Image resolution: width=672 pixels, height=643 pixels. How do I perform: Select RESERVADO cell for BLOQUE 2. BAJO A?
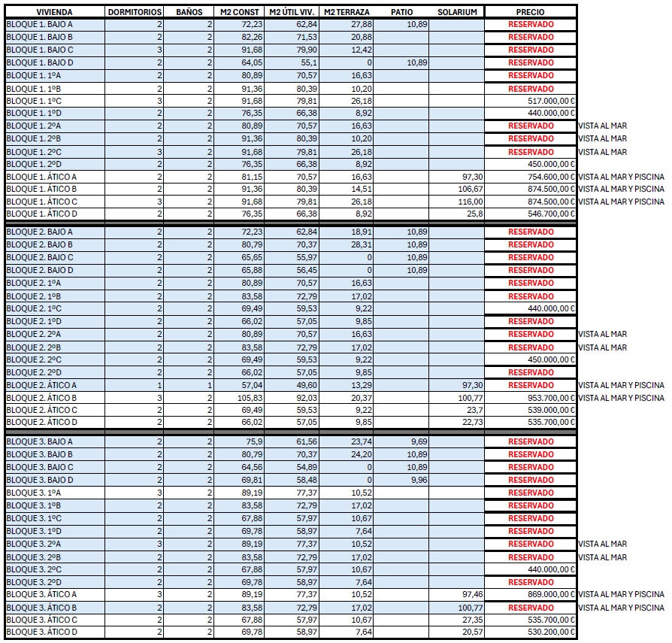tap(530, 232)
